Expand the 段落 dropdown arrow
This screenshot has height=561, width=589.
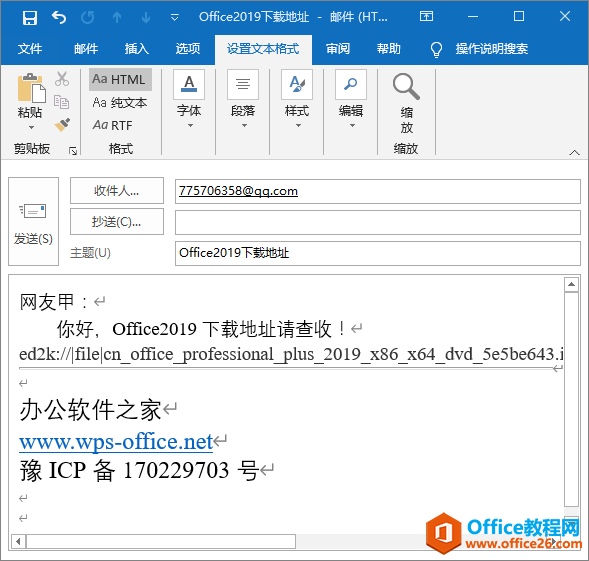click(x=244, y=126)
